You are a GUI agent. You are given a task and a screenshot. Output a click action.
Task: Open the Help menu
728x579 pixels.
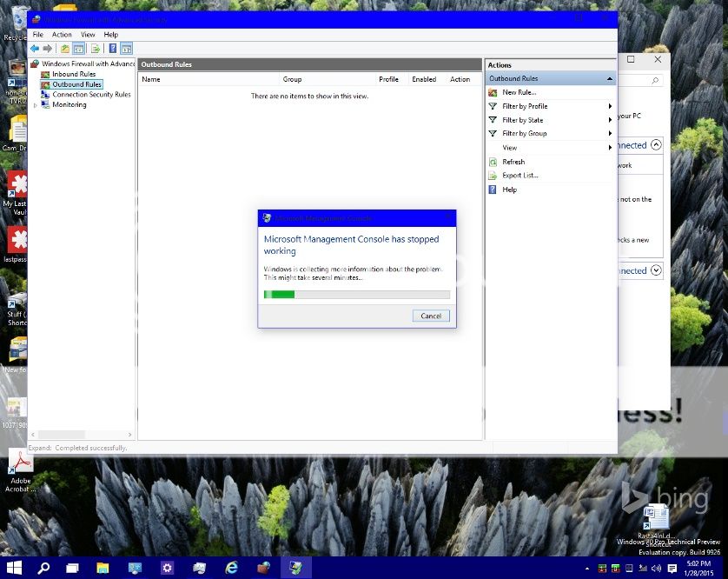click(111, 35)
